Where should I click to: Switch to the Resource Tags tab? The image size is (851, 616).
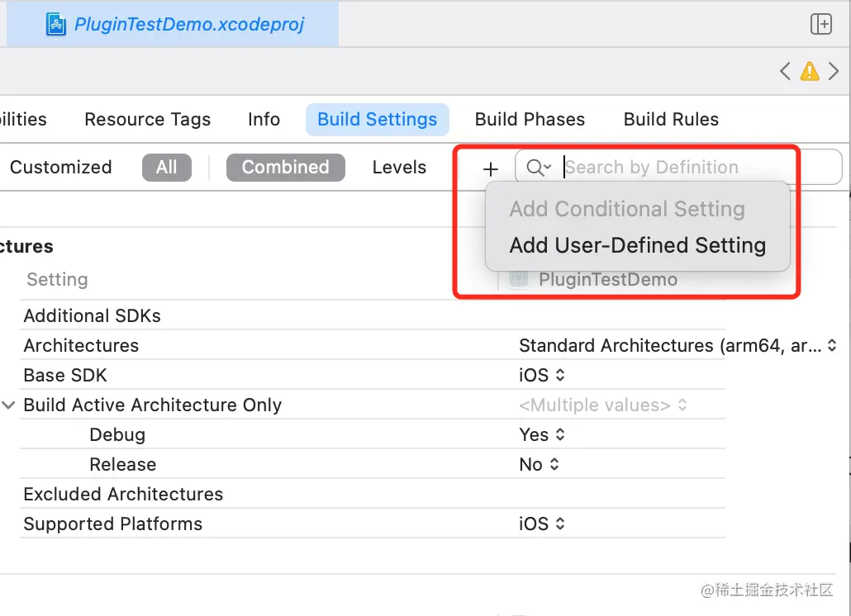click(x=148, y=119)
